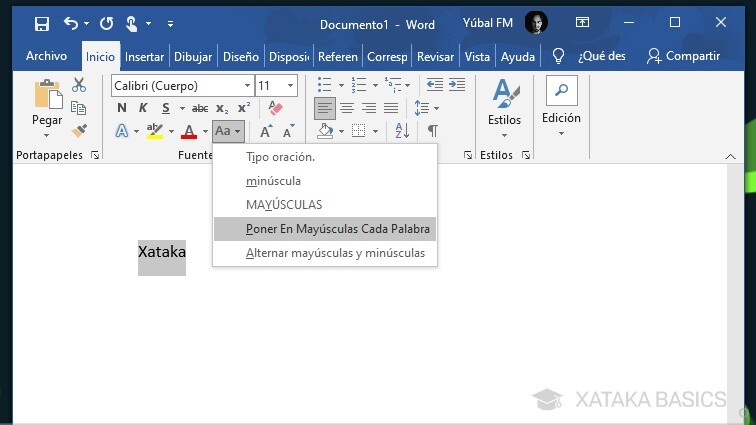The width and height of the screenshot is (756, 425).
Task: Clear all formatting with eraser icon
Action: pyautogui.click(x=275, y=108)
